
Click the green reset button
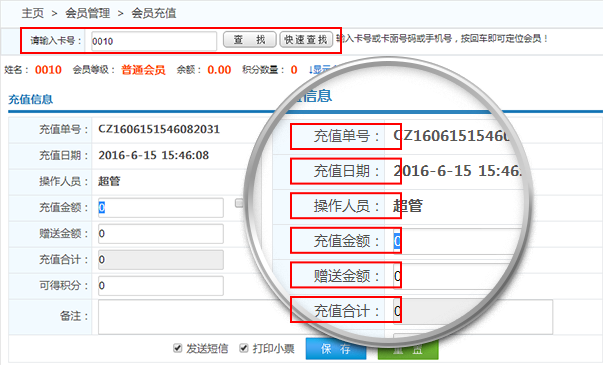(408, 349)
